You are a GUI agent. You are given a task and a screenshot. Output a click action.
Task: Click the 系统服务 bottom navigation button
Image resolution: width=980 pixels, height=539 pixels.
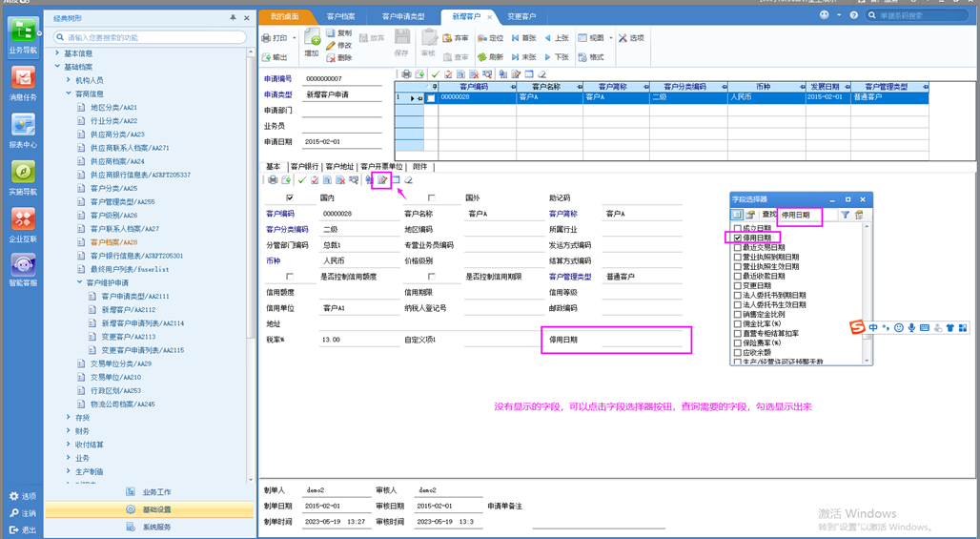tap(149, 528)
